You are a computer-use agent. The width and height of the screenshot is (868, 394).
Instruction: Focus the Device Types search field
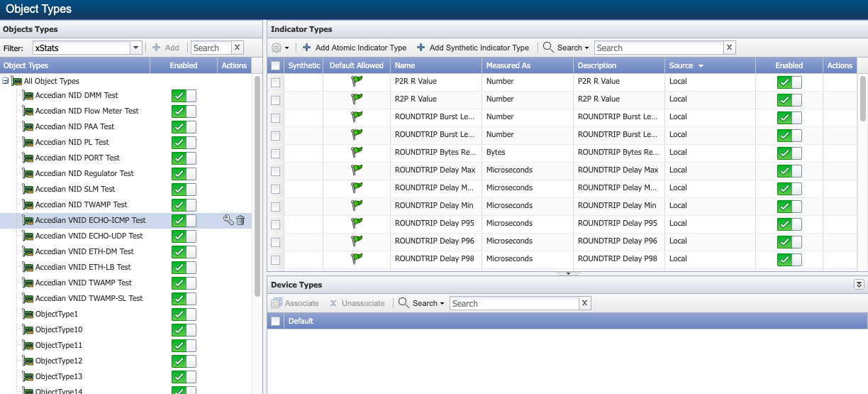click(514, 303)
